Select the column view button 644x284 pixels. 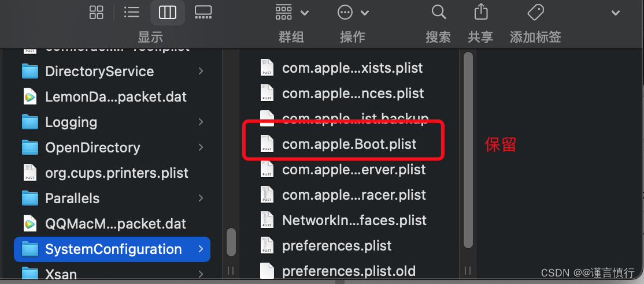tap(167, 13)
